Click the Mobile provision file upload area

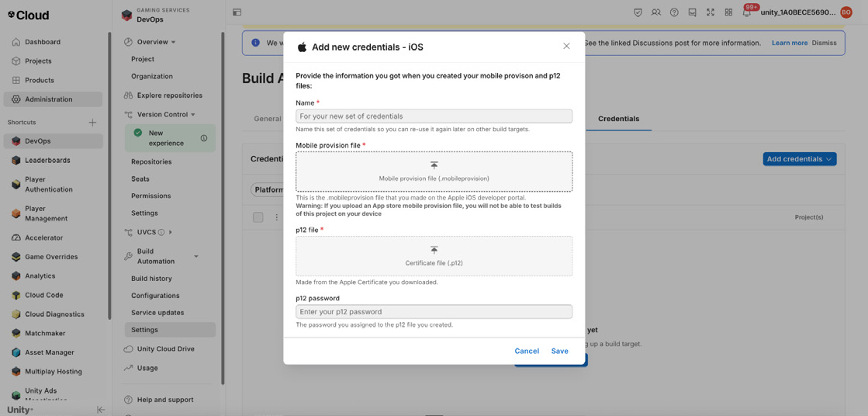click(434, 172)
